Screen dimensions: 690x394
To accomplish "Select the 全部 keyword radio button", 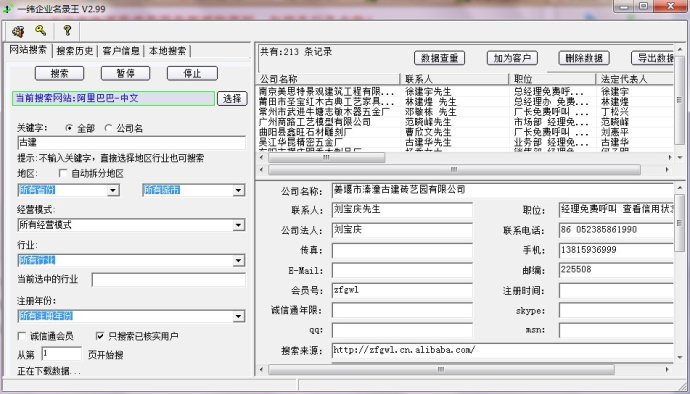I will tap(69, 128).
